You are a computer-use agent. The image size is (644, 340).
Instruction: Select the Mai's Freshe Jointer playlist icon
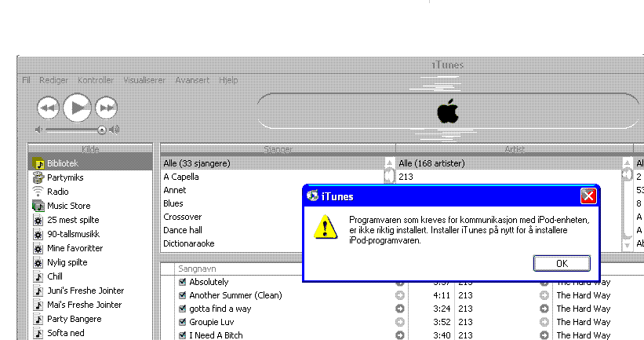click(38, 305)
